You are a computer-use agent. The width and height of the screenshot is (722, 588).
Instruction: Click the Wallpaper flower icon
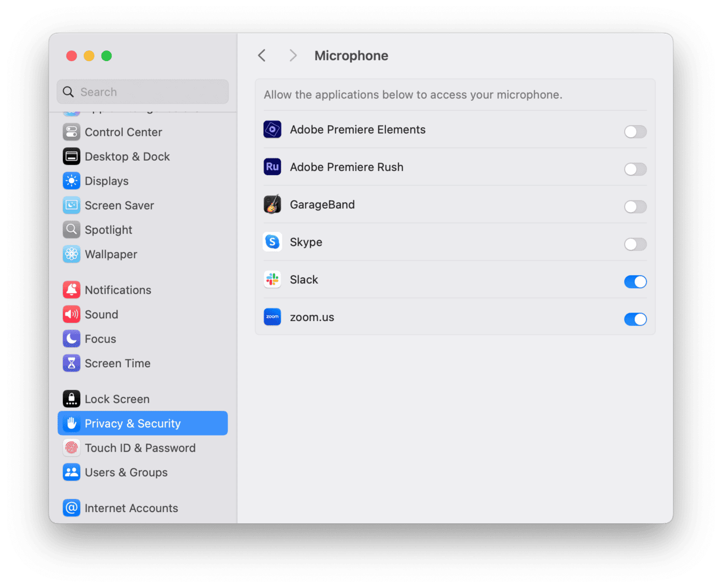pos(71,254)
